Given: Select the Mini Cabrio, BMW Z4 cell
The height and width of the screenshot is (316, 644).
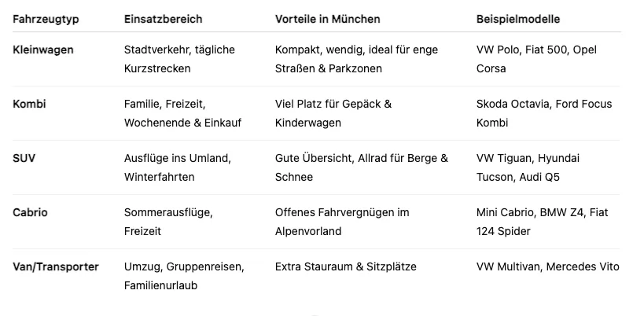Looking at the screenshot, I should 542,222.
